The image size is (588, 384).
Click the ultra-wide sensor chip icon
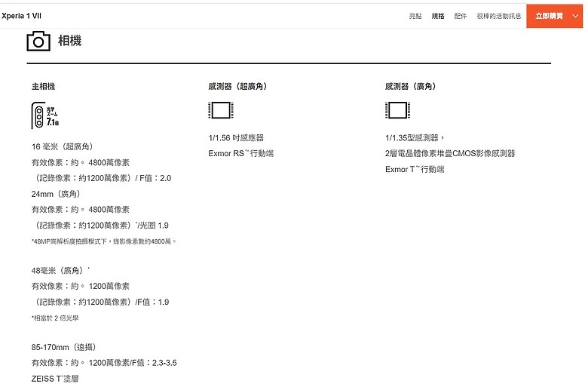221,110
